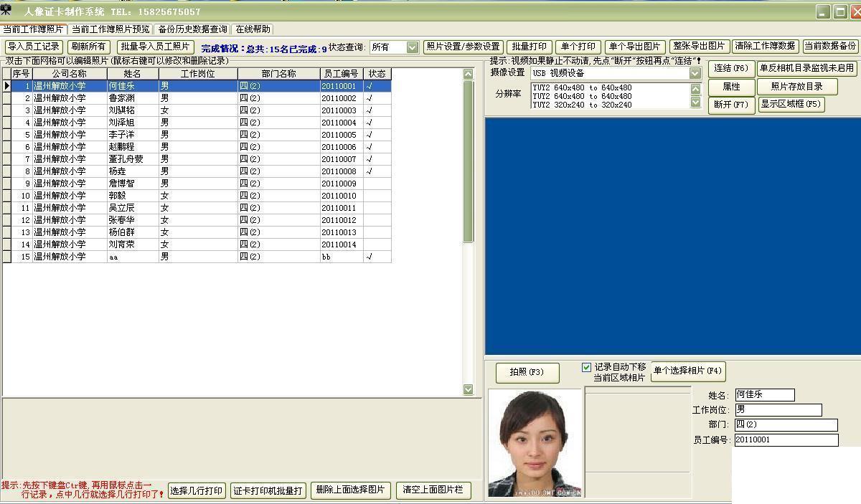Select the 公司名称 column header

tap(70, 74)
